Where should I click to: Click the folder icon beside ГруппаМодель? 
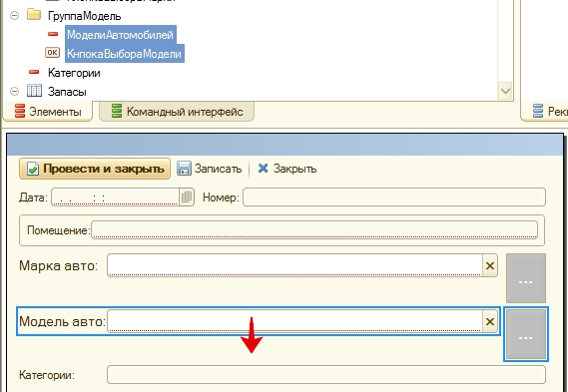tap(34, 15)
